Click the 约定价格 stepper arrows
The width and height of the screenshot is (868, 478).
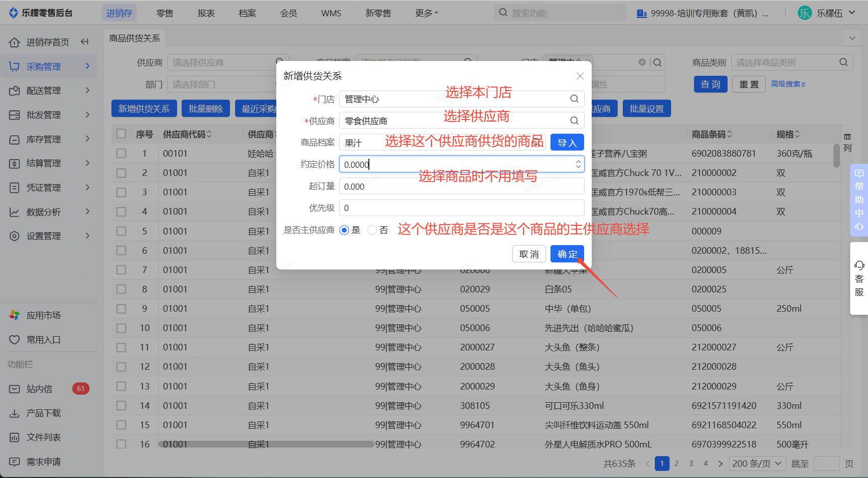click(578, 164)
